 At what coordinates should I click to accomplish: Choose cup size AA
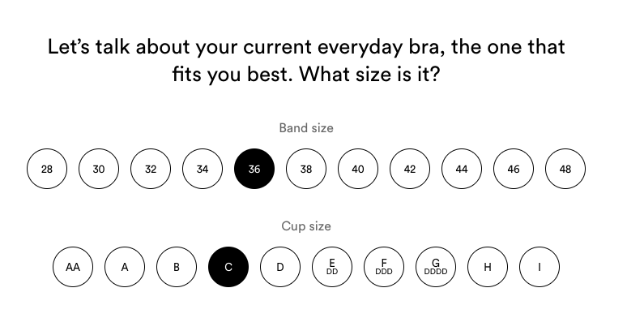tap(73, 267)
